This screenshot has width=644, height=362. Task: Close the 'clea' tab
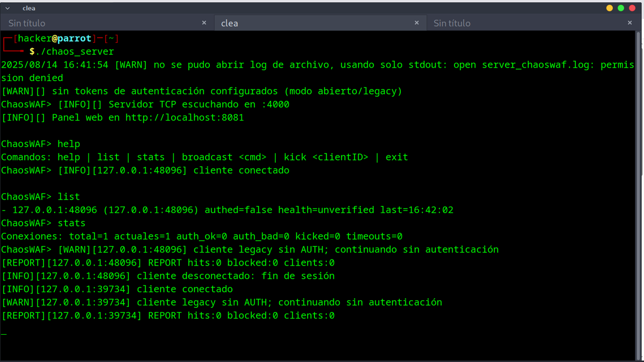coord(417,23)
